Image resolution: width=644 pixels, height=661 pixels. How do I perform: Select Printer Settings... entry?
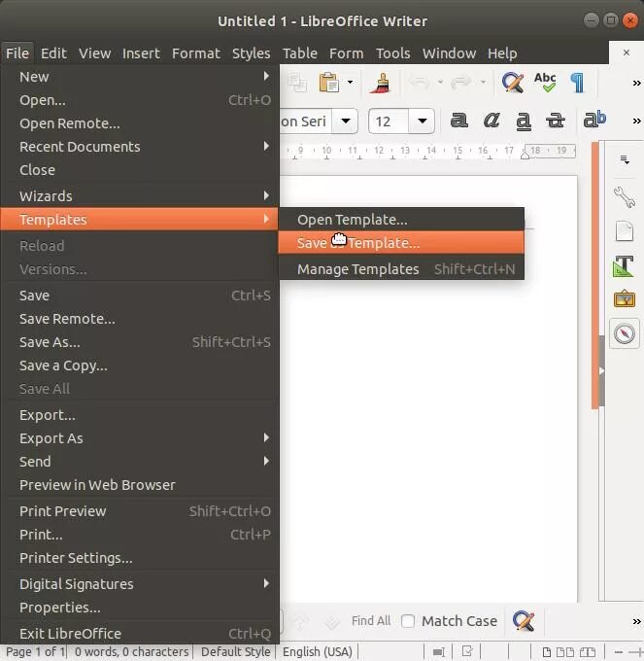140,558
